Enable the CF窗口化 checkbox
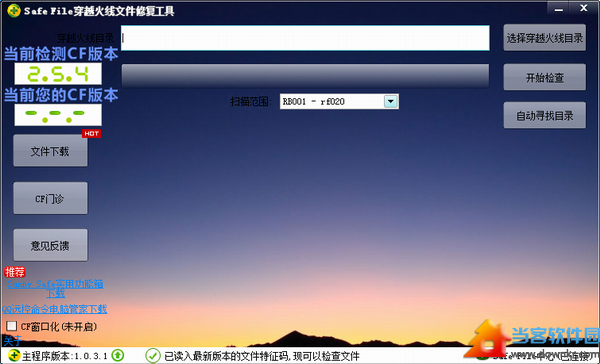 click(11, 326)
